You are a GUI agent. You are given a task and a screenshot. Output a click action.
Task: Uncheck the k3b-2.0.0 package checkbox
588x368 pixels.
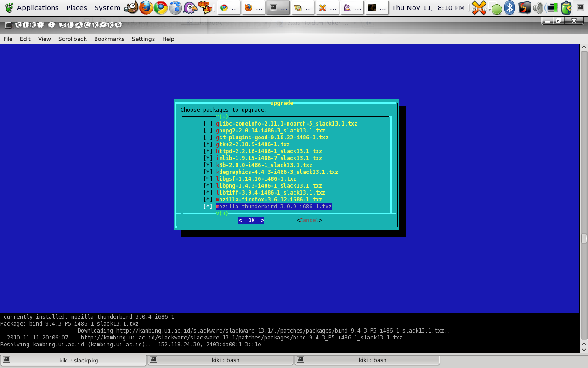coord(208,165)
